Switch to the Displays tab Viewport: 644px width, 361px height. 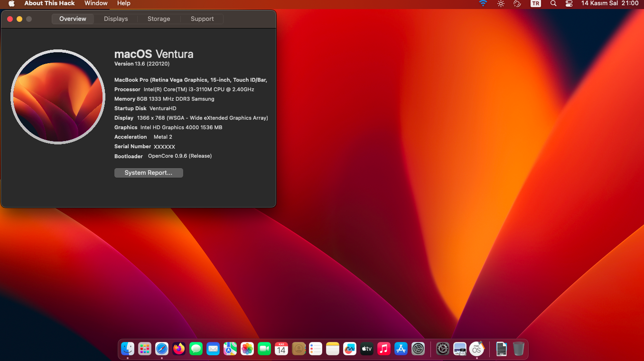point(116,19)
